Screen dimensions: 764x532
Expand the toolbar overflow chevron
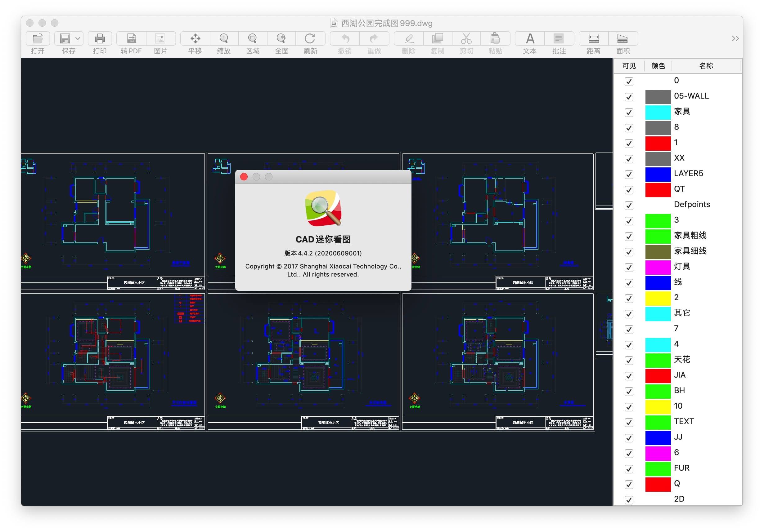coord(735,38)
